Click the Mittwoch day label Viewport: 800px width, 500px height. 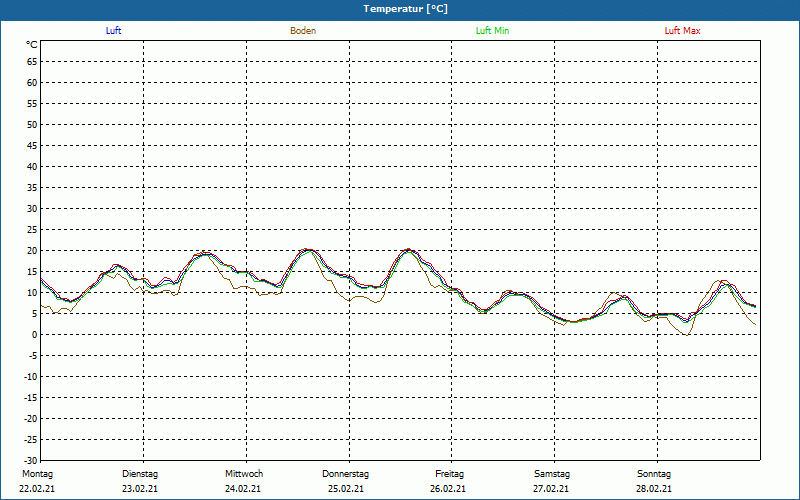244,474
